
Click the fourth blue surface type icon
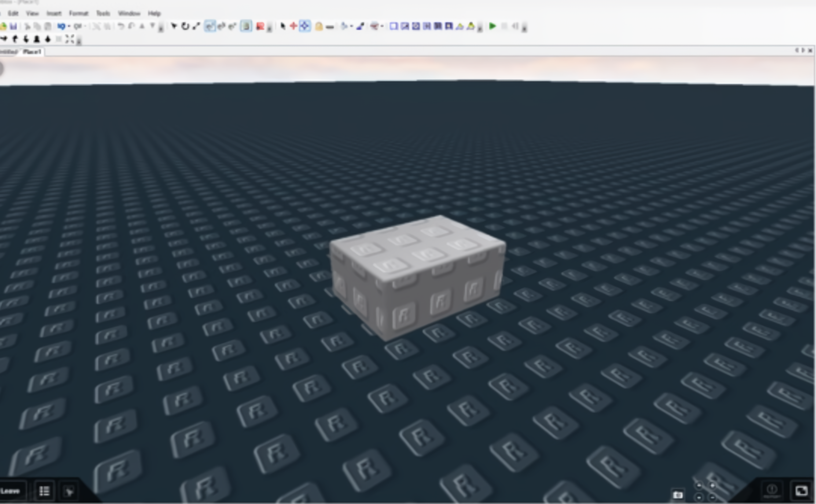coord(427,26)
